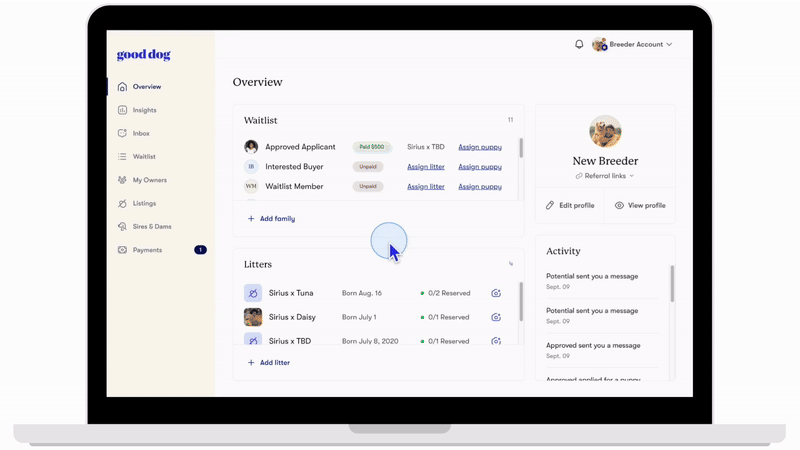Navigate to Sires & Dams
Image resolution: width=800 pixels, height=450 pixels.
(x=151, y=227)
